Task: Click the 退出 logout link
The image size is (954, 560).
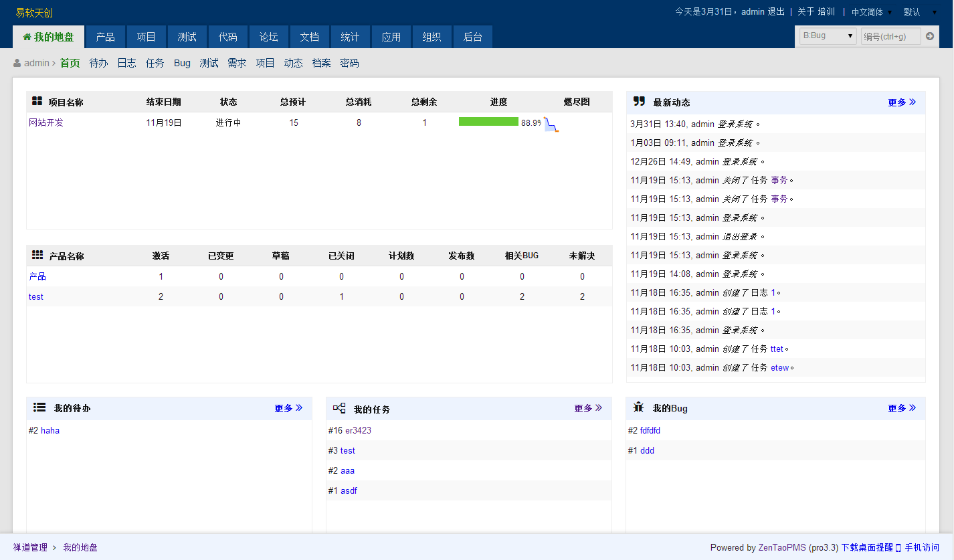Action: click(776, 11)
